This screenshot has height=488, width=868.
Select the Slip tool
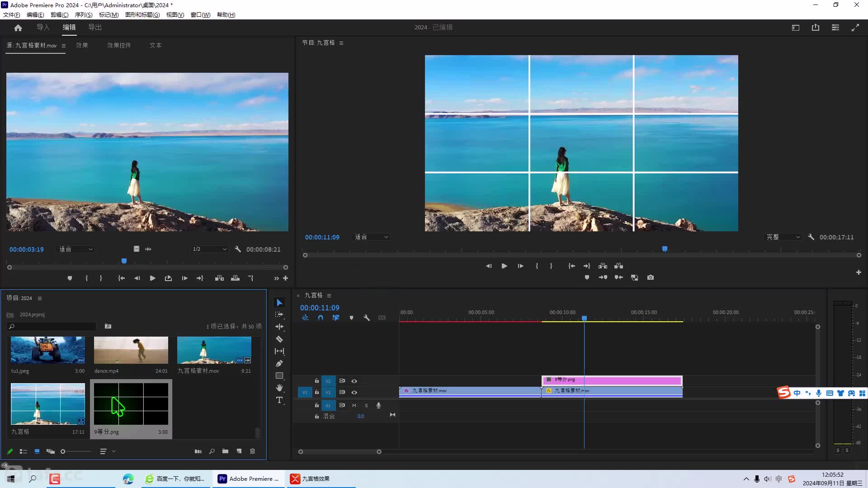[x=279, y=351]
